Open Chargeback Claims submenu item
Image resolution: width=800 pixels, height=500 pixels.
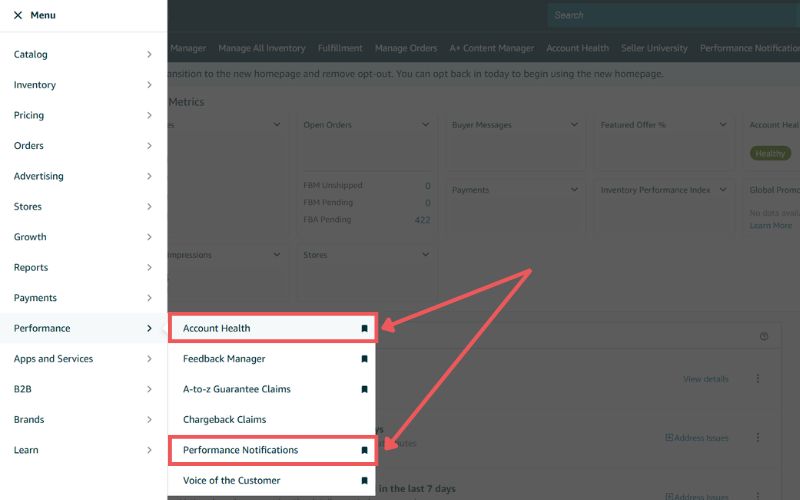click(272, 419)
